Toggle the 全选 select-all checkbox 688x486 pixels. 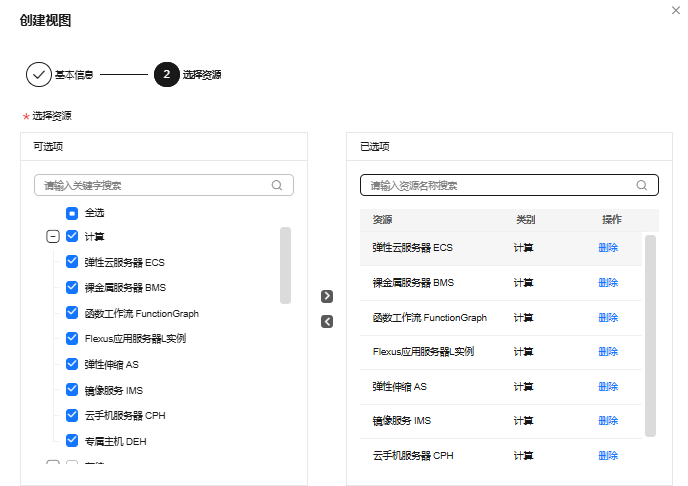(x=72, y=213)
